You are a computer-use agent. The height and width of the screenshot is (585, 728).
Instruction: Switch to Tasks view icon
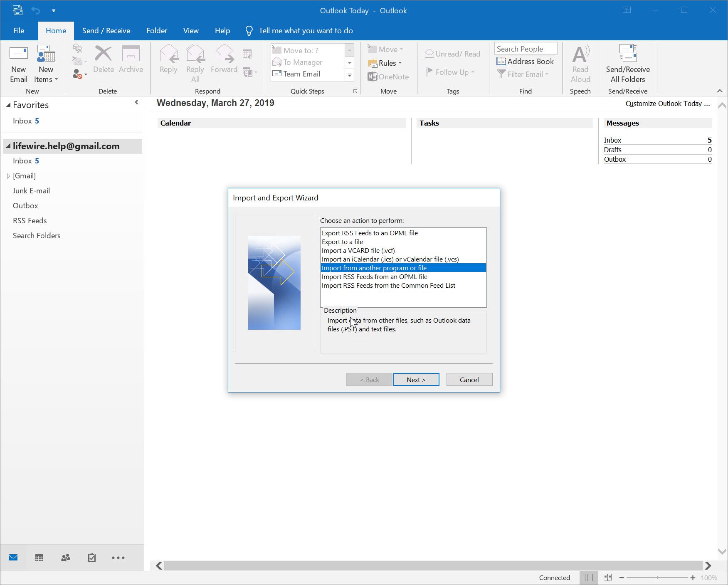92,558
